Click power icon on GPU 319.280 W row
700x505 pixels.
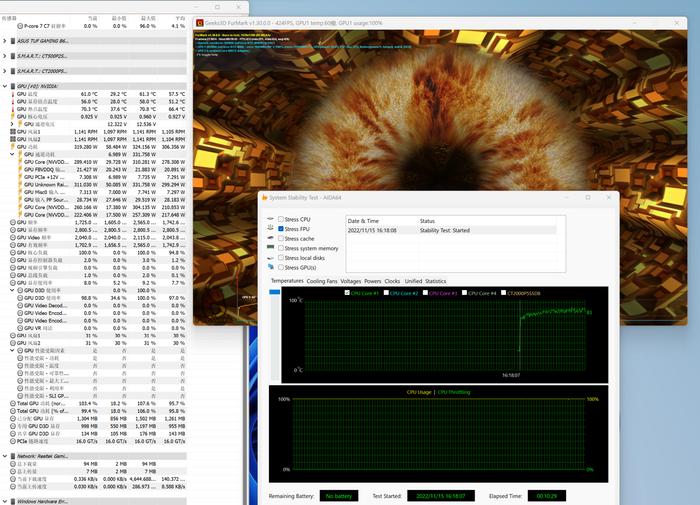point(12,147)
